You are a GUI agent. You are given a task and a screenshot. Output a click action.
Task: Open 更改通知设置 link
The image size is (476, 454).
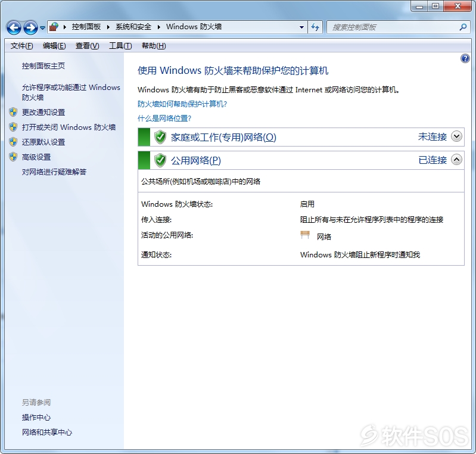coord(43,113)
